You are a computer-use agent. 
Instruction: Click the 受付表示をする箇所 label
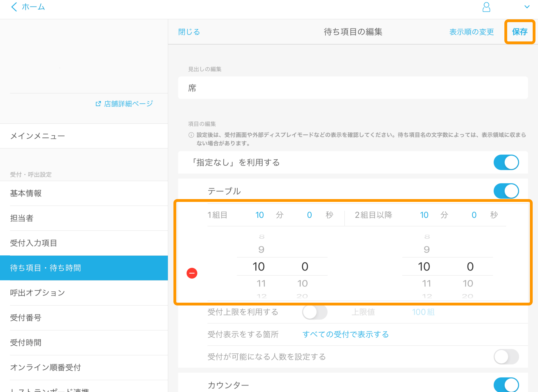[243, 334]
